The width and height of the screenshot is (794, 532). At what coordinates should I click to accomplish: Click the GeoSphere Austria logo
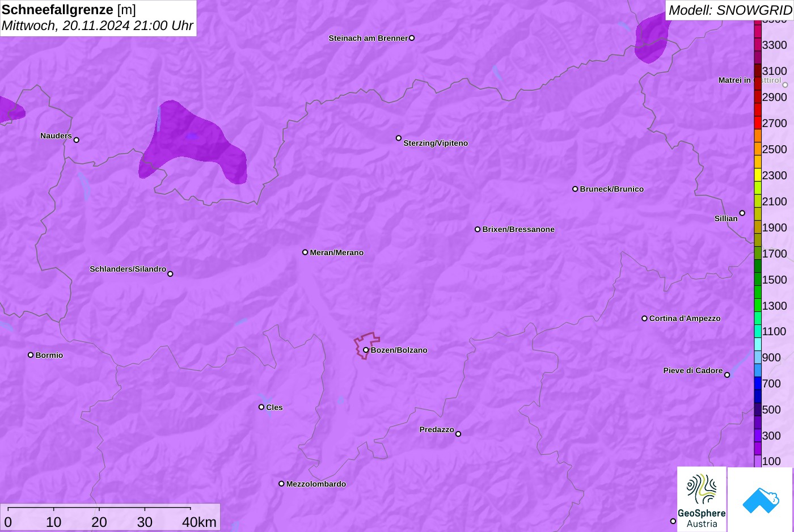click(x=702, y=499)
